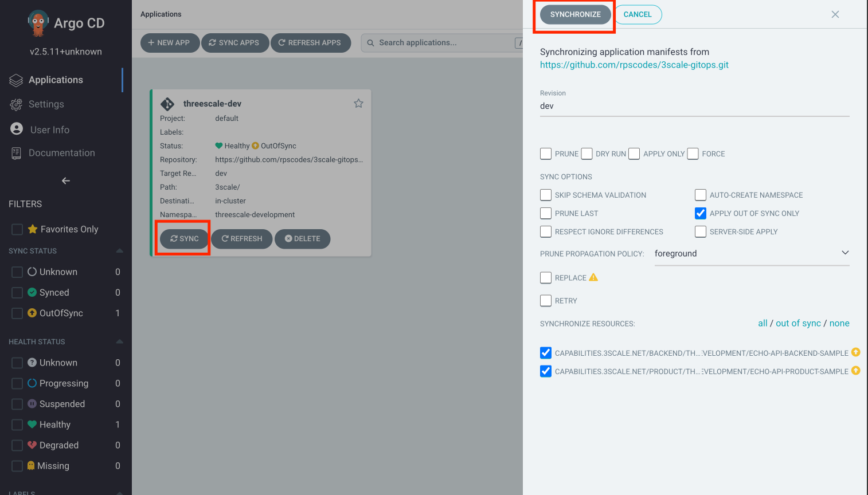Screen dimensions: 868x495
Task: Check the Degraded health filter
Action: coord(17,445)
